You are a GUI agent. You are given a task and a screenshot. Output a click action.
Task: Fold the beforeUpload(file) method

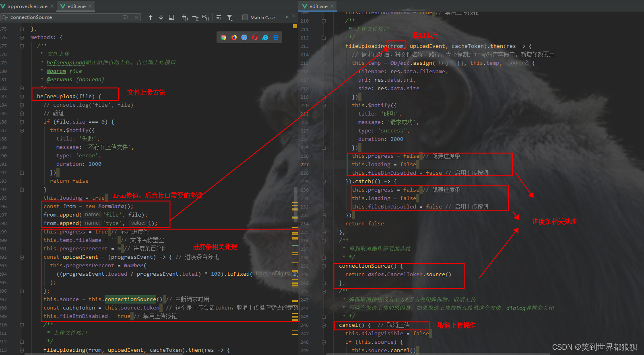[22, 97]
